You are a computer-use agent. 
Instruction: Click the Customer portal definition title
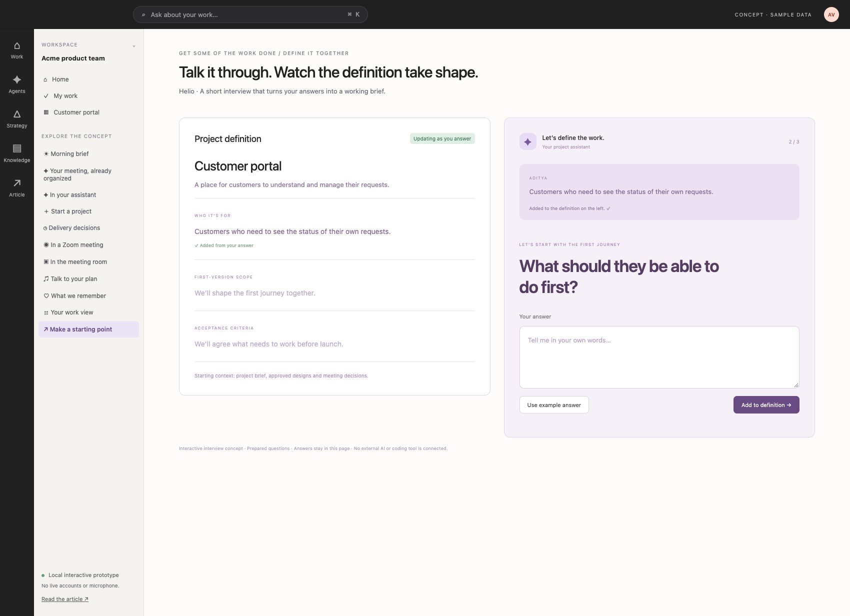(238, 166)
